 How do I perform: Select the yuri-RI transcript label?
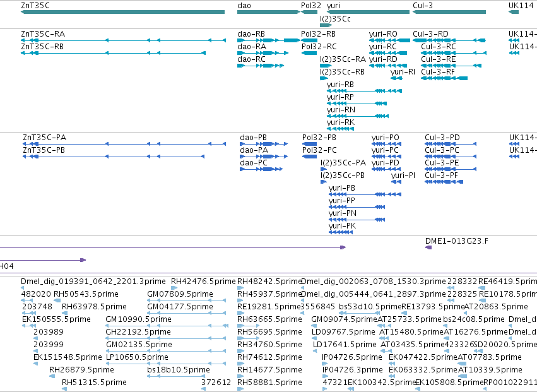403,72
